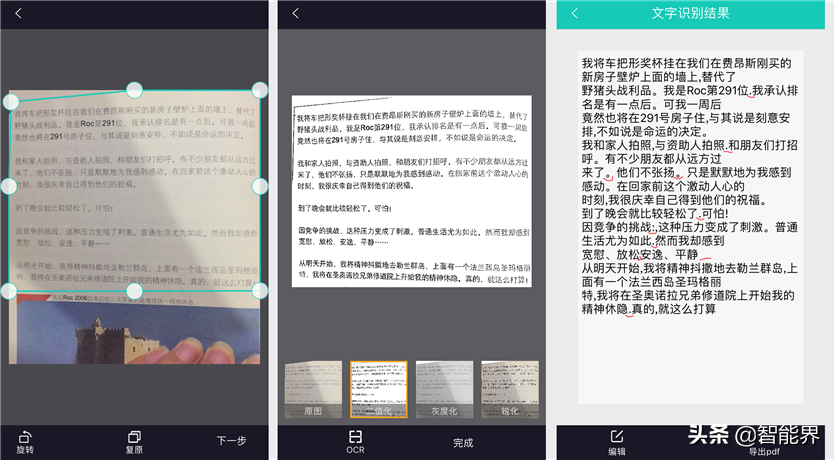Click result line '时刻,我很庆幸自己得到他们的祝福。'
This screenshot has width=835, height=460.
(675, 200)
